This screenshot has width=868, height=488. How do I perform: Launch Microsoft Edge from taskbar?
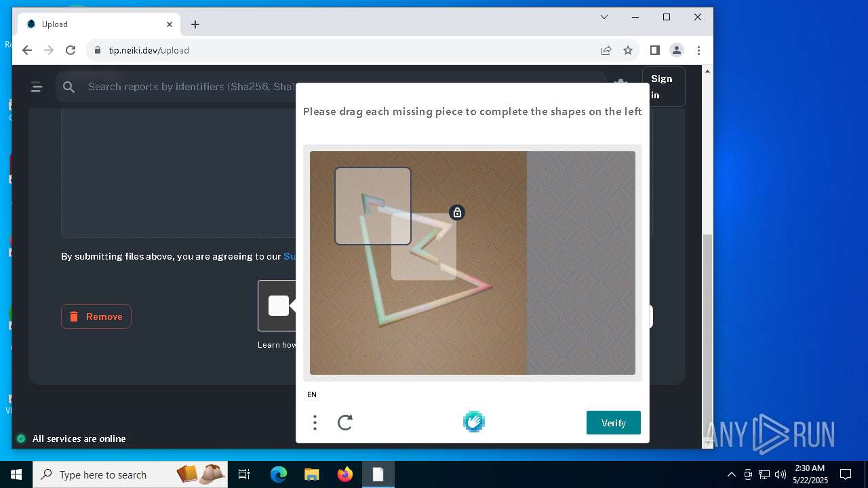pyautogui.click(x=279, y=474)
